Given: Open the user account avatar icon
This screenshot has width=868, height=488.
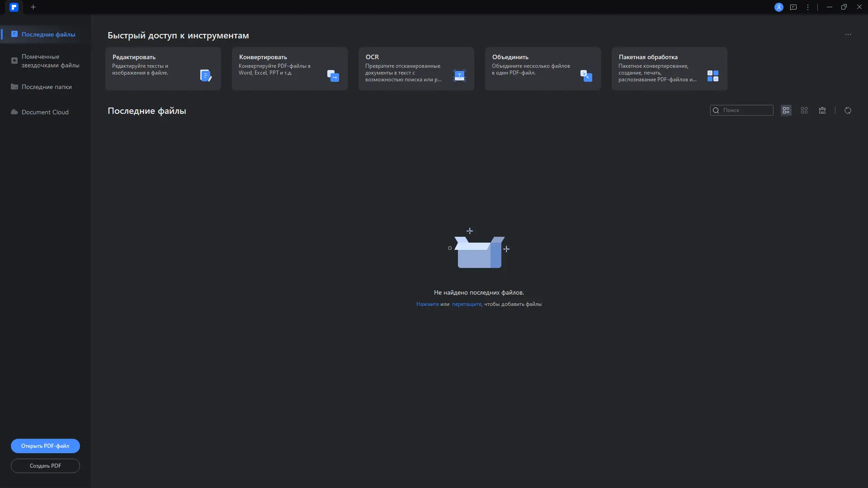Looking at the screenshot, I should pyautogui.click(x=778, y=7).
